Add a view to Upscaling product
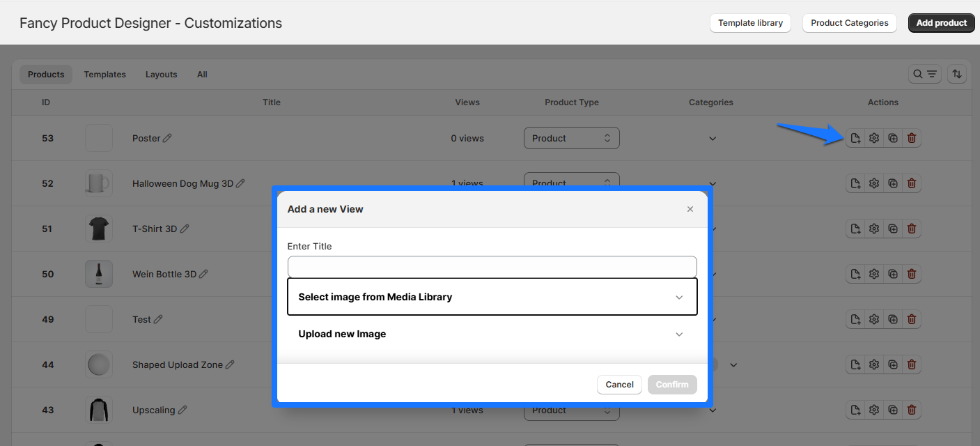Image resolution: width=980 pixels, height=446 pixels. pyautogui.click(x=855, y=410)
